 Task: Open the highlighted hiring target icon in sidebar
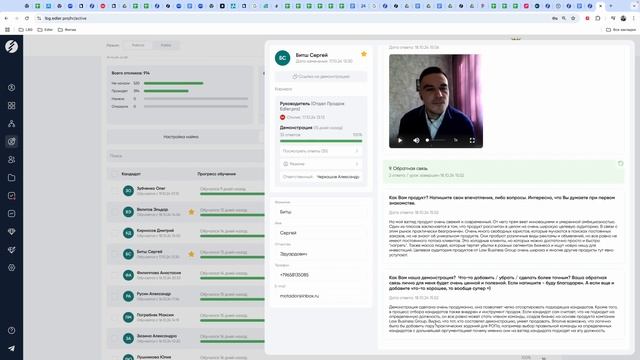[11, 142]
